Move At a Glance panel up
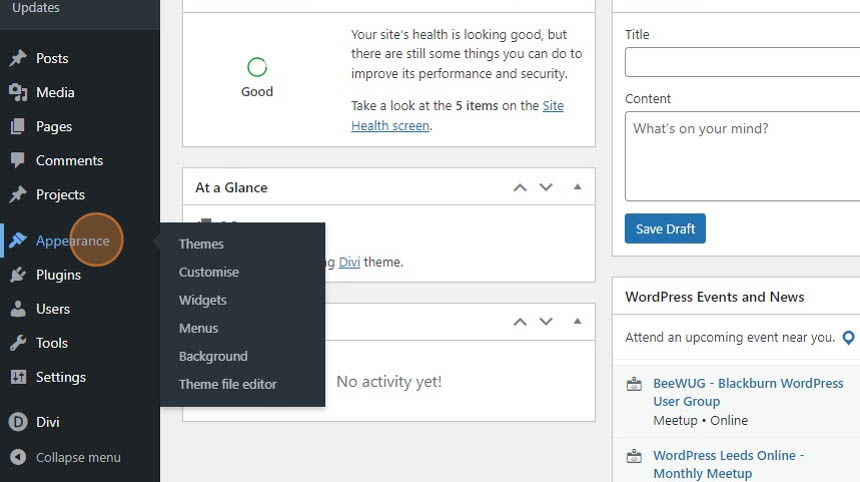 (520, 188)
